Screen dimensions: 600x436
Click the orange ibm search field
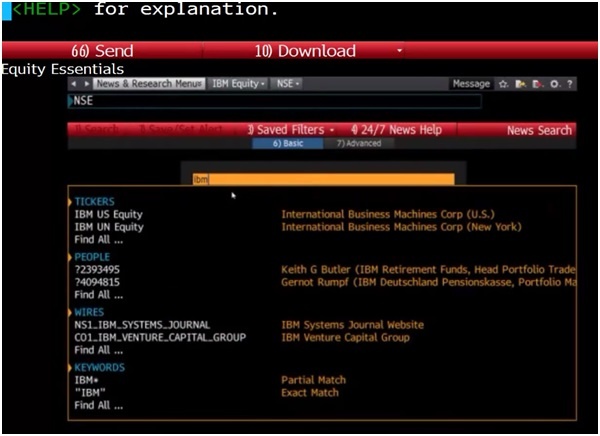click(x=323, y=179)
